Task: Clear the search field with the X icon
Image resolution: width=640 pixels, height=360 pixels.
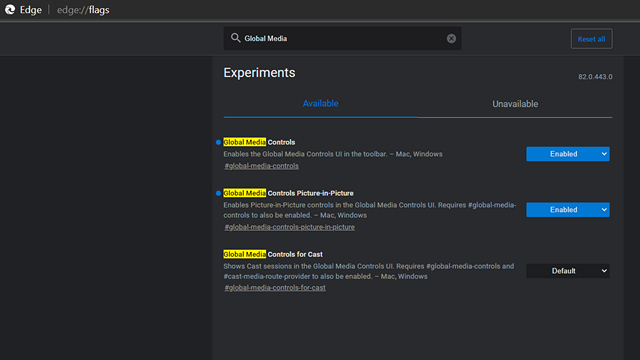Action: [451, 38]
